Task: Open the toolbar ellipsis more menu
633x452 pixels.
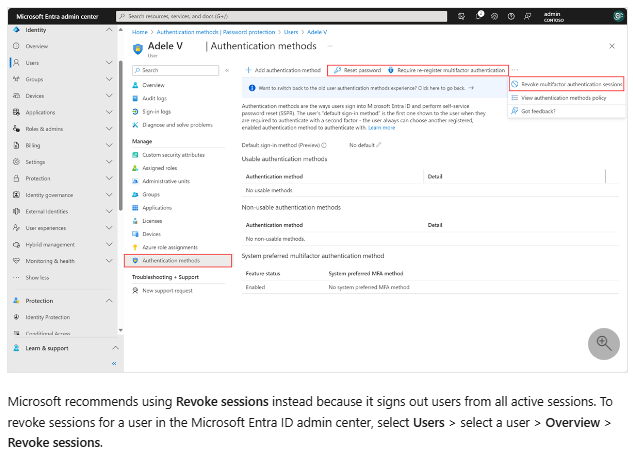Action: coord(515,70)
